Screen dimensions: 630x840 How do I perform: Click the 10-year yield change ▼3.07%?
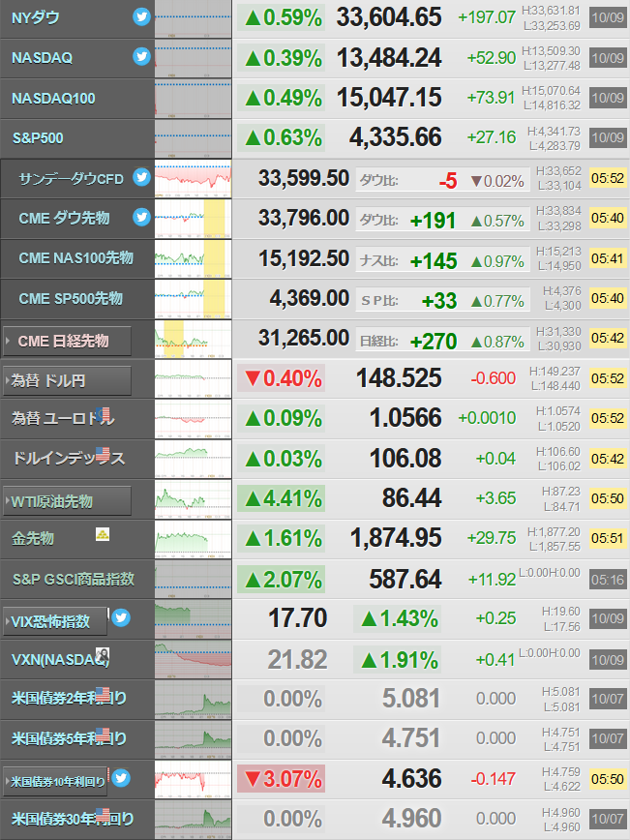(x=282, y=778)
